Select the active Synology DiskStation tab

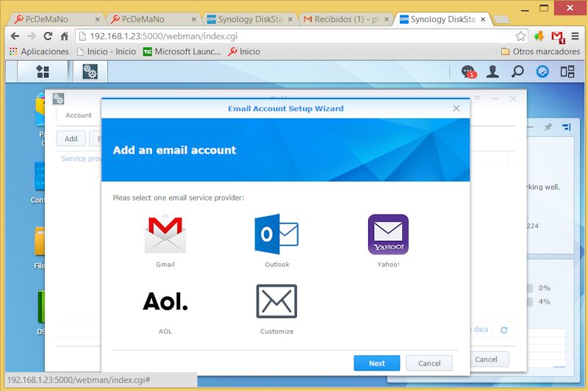pos(442,19)
